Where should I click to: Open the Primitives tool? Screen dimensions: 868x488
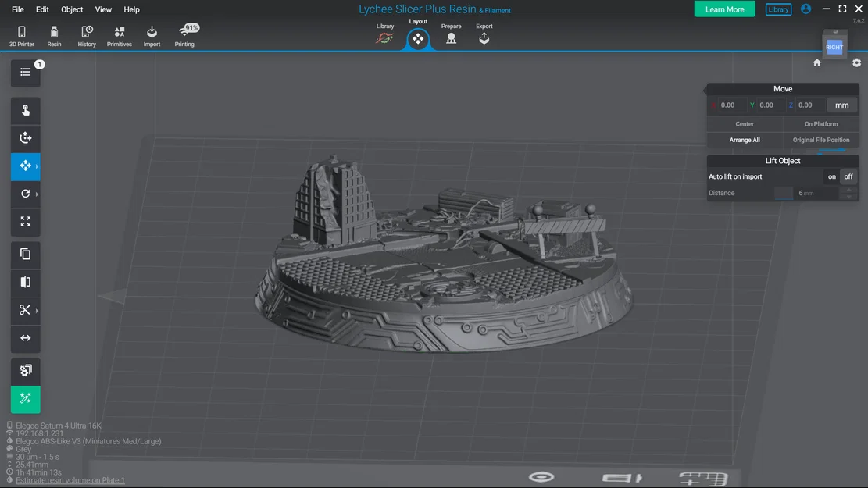point(119,36)
